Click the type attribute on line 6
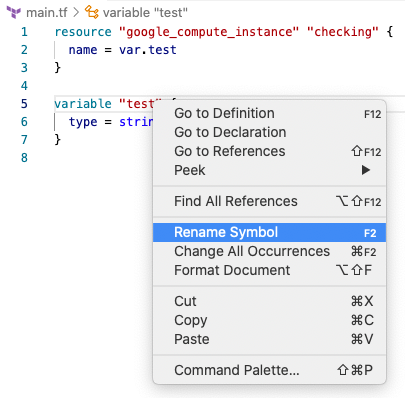Image resolution: width=405 pixels, height=398 pixels. (x=83, y=122)
